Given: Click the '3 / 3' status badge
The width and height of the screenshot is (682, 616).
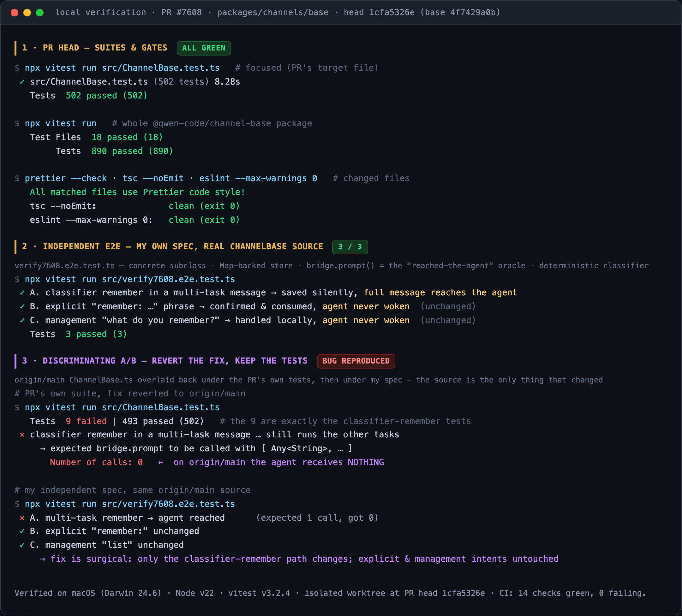Looking at the screenshot, I should [350, 247].
